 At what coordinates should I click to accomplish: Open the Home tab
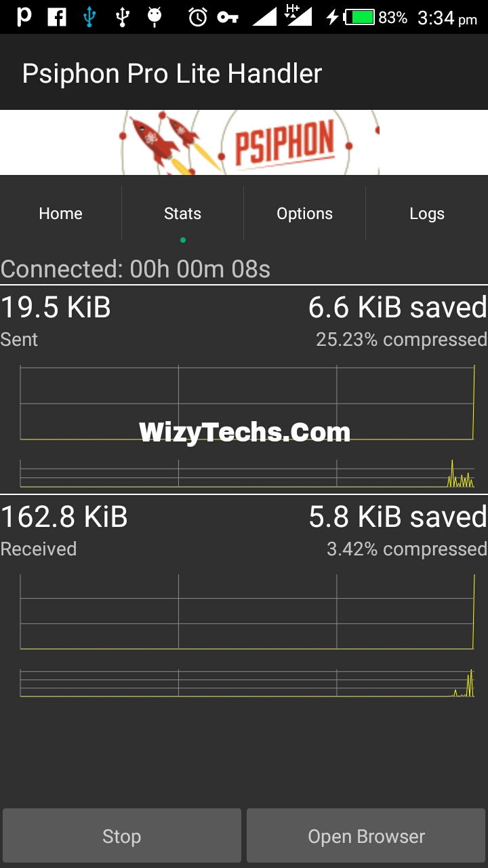61,214
